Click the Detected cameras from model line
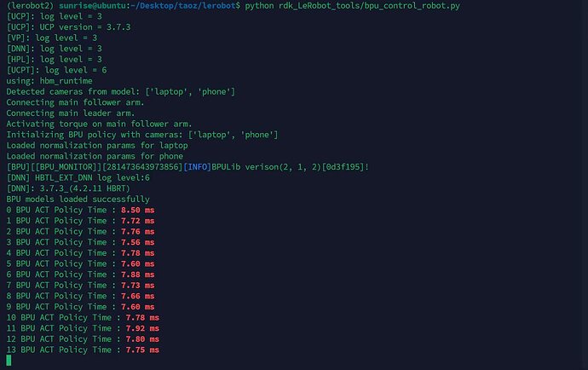This screenshot has height=370, width=588. click(x=121, y=91)
